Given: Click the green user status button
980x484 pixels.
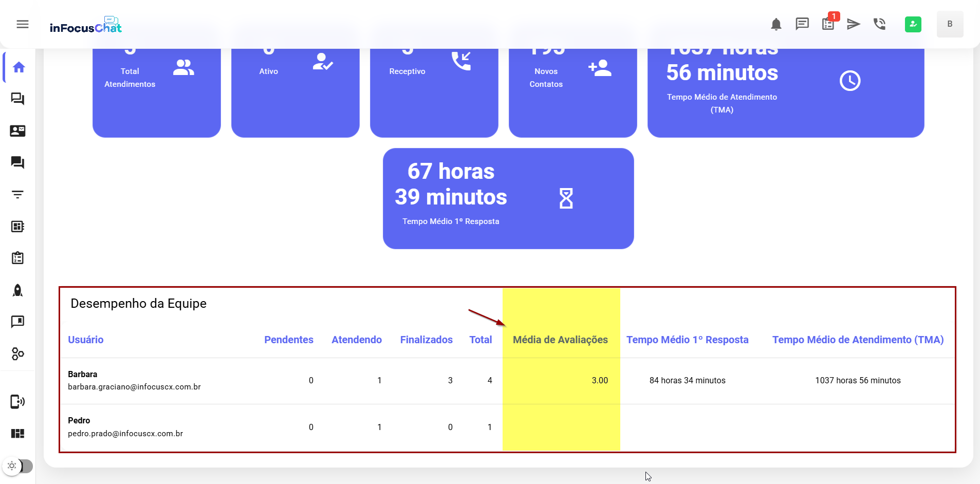Looking at the screenshot, I should tap(913, 24).
